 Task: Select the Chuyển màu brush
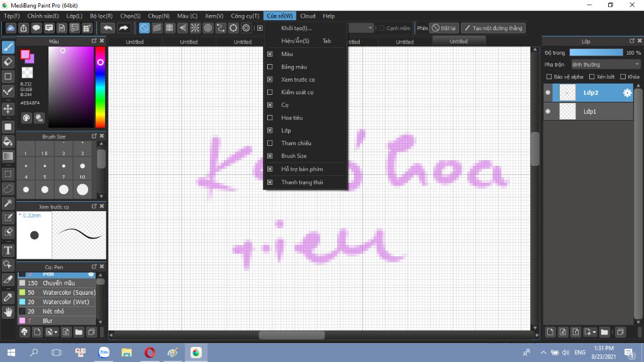pyautogui.click(x=57, y=283)
